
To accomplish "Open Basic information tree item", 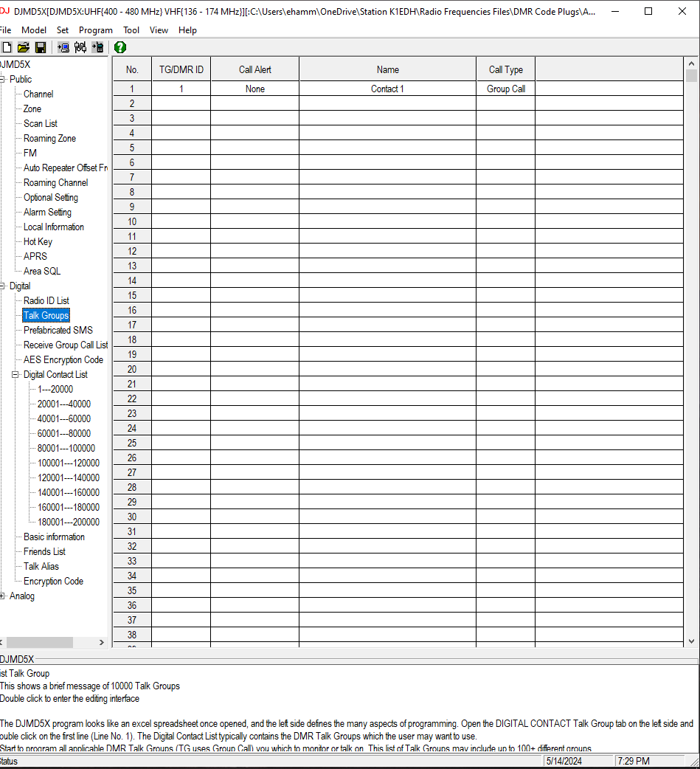I will (54, 537).
